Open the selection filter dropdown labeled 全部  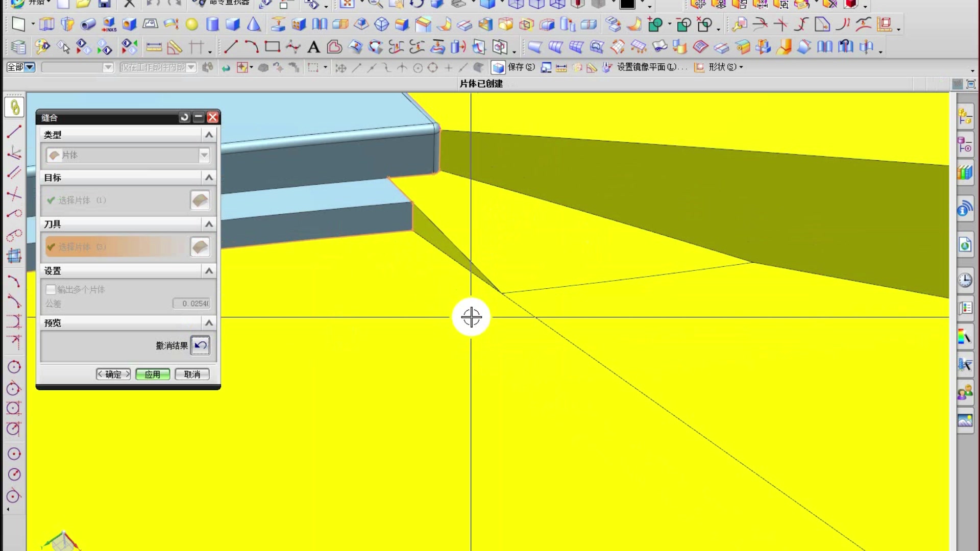pyautogui.click(x=21, y=67)
